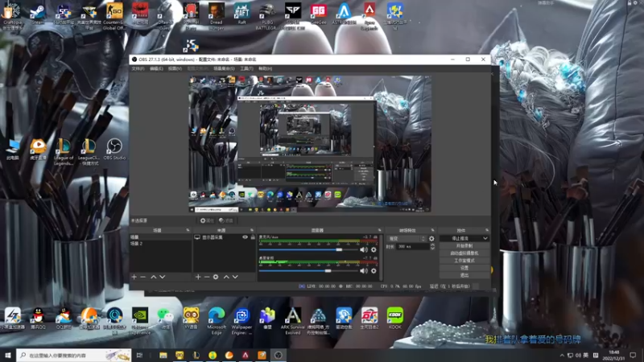Select League of Legends desktop icon
The image size is (644, 362).
(x=64, y=152)
